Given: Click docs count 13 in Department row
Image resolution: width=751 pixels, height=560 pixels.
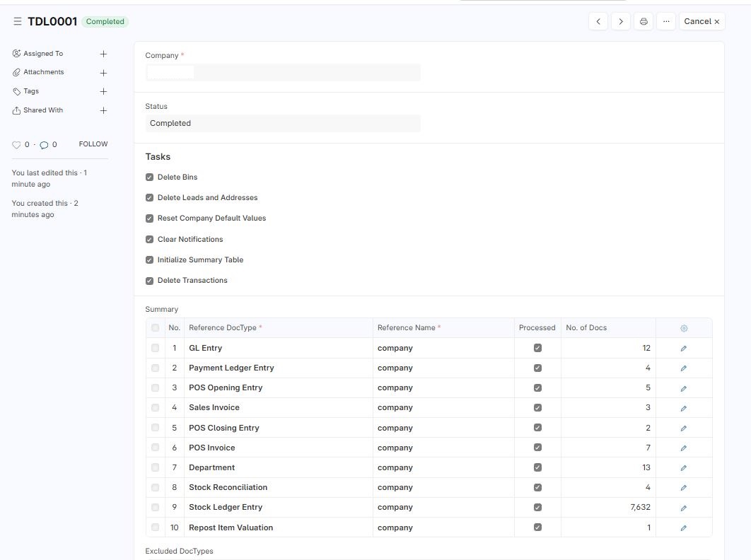Looking at the screenshot, I should [608, 467].
